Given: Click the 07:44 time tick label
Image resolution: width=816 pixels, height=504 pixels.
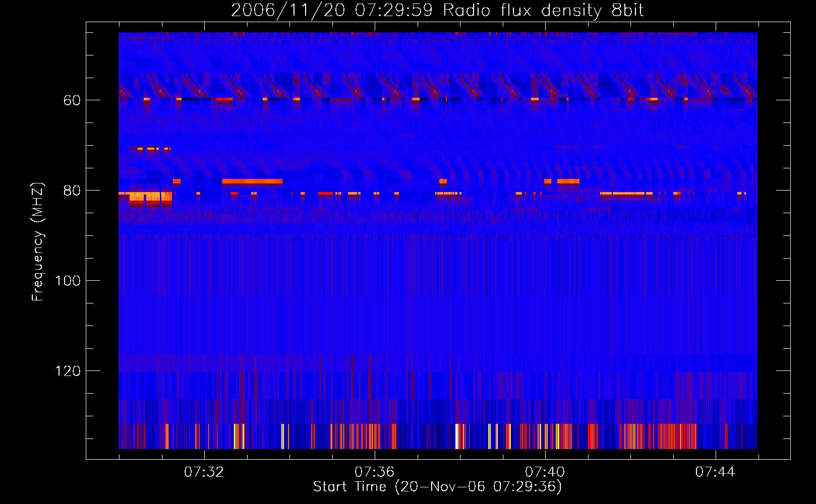Looking at the screenshot, I should click(716, 472).
